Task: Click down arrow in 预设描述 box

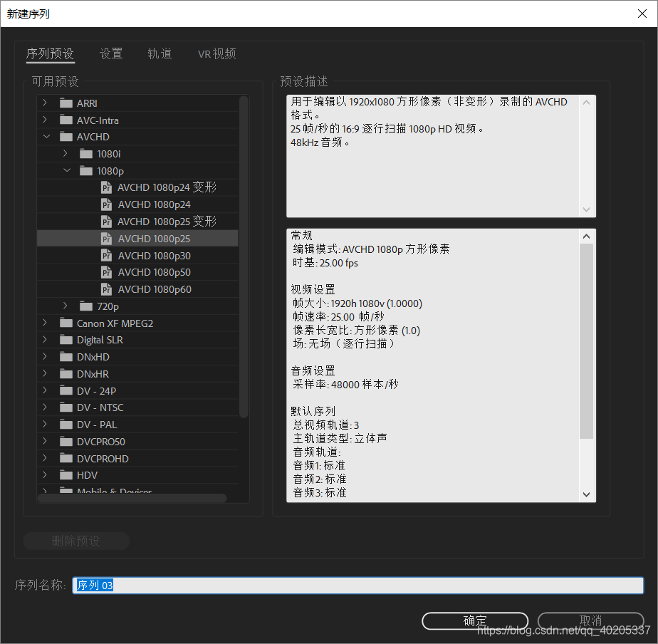Action: point(587,209)
